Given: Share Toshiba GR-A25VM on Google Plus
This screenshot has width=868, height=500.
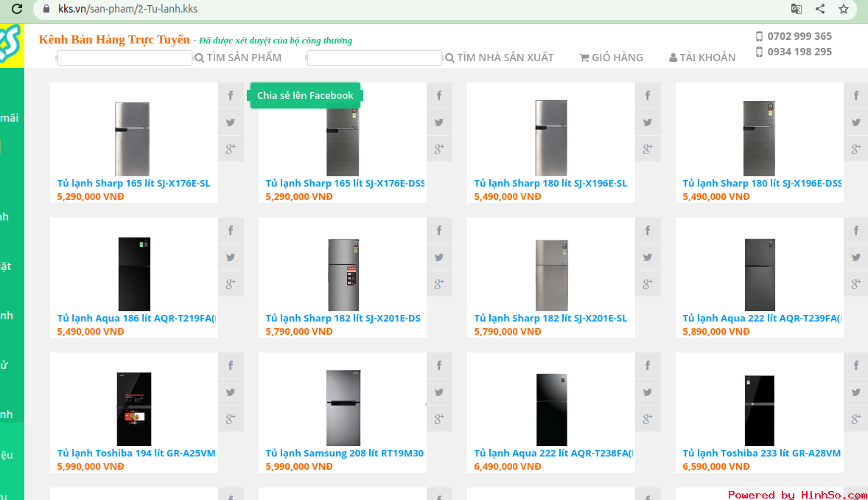Looking at the screenshot, I should coord(231,419).
